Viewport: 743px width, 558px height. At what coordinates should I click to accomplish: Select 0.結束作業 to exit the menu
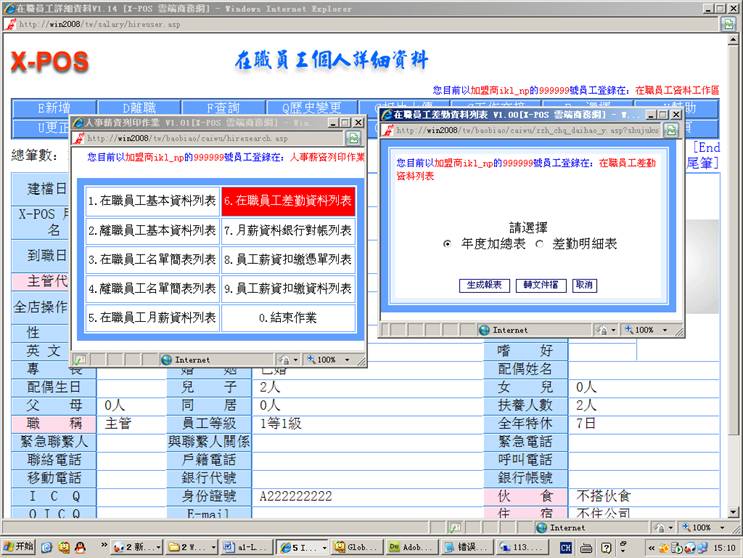click(288, 318)
